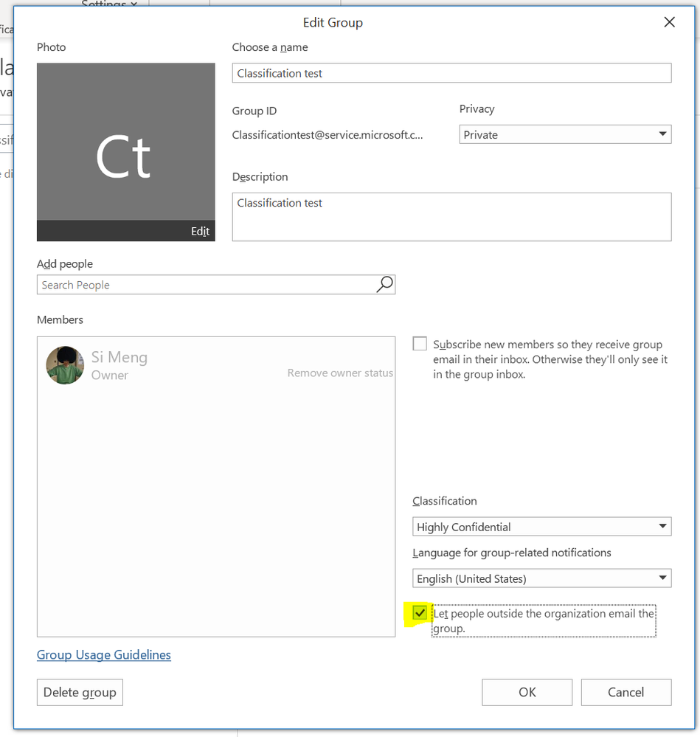Click Si Meng's profile picture
This screenshot has height=737, width=700.
pyautogui.click(x=65, y=365)
